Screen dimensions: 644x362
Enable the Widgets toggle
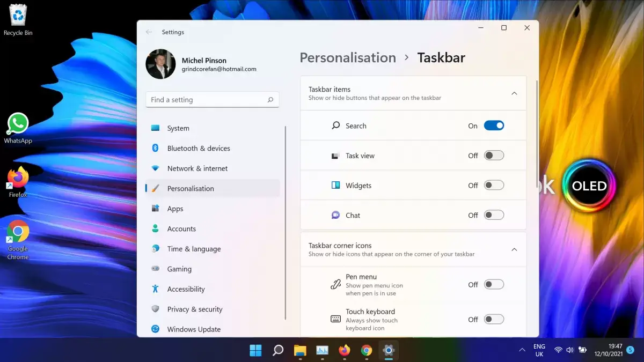pyautogui.click(x=494, y=186)
